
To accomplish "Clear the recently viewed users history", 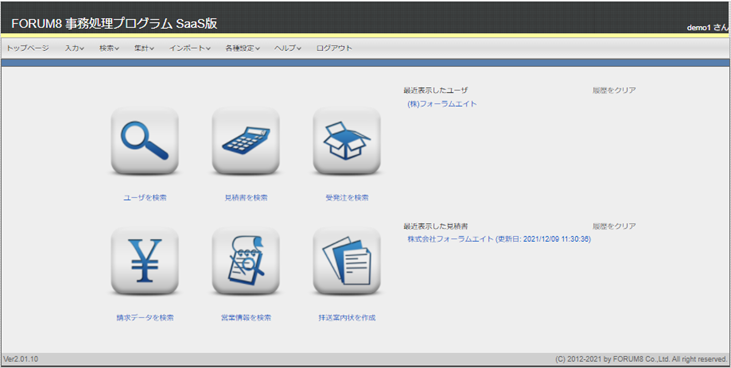I will [614, 90].
